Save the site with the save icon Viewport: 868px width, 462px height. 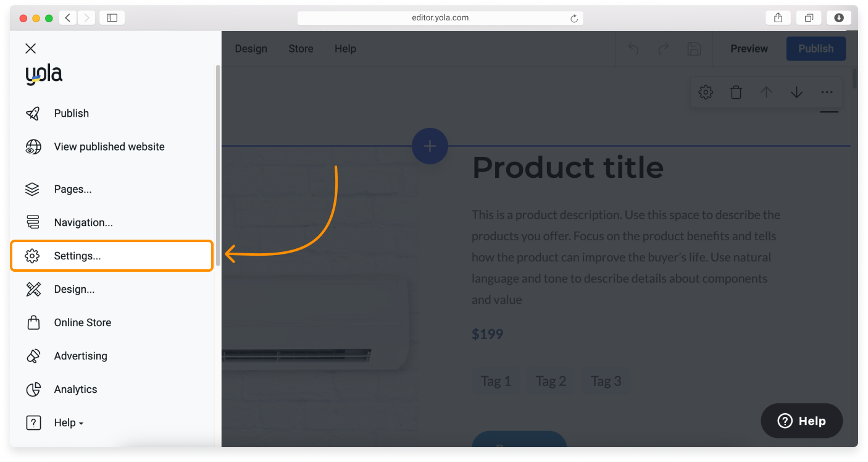pos(694,48)
